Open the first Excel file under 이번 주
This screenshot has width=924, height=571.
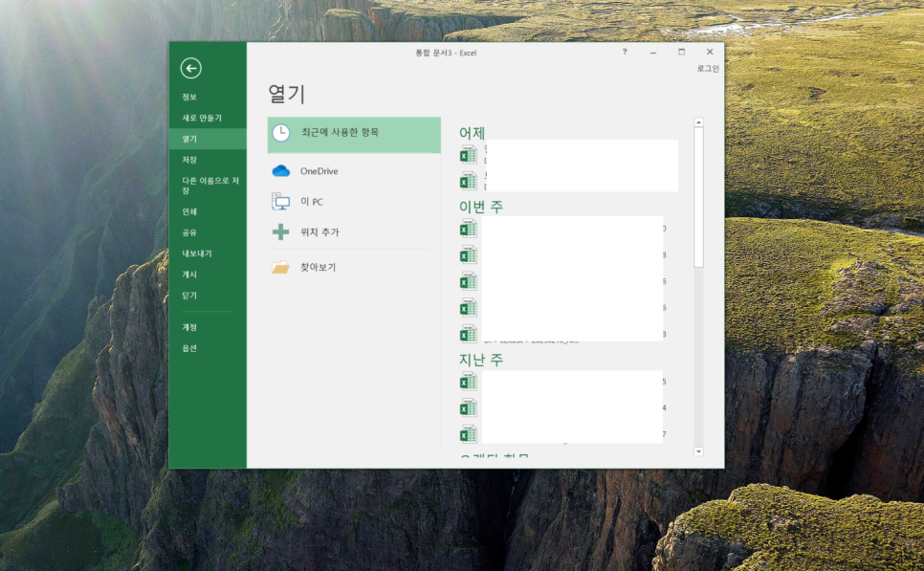pos(563,229)
